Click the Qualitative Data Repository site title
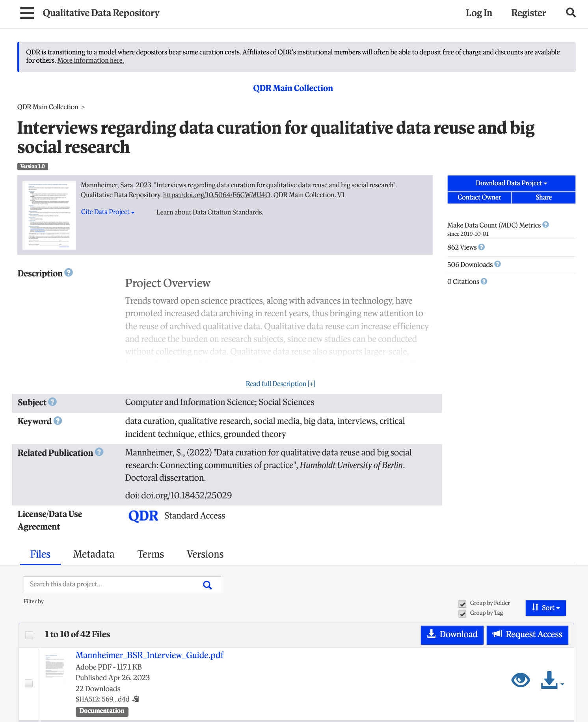The image size is (588, 722). [x=101, y=13]
